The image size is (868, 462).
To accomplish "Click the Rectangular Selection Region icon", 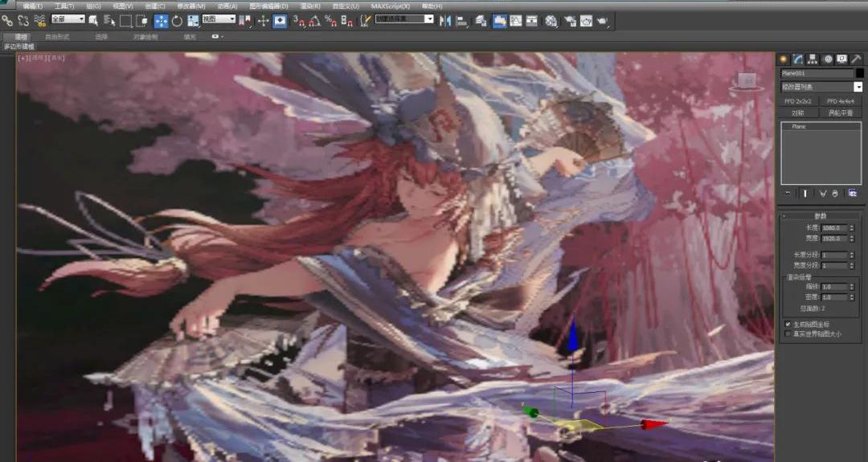I will (x=125, y=21).
